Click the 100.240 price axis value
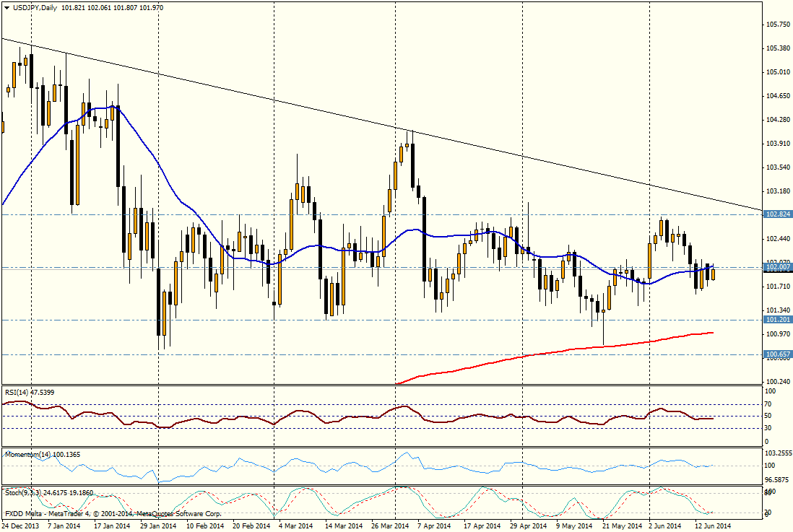 pyautogui.click(x=777, y=382)
